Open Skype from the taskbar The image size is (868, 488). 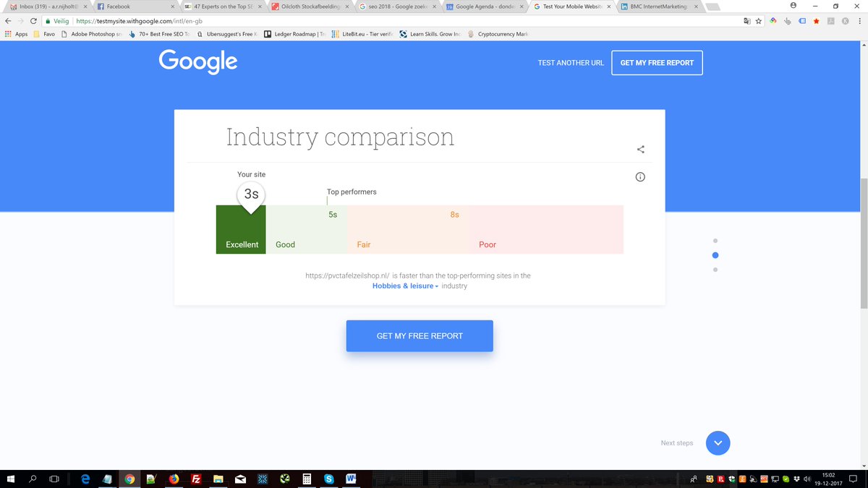(328, 479)
